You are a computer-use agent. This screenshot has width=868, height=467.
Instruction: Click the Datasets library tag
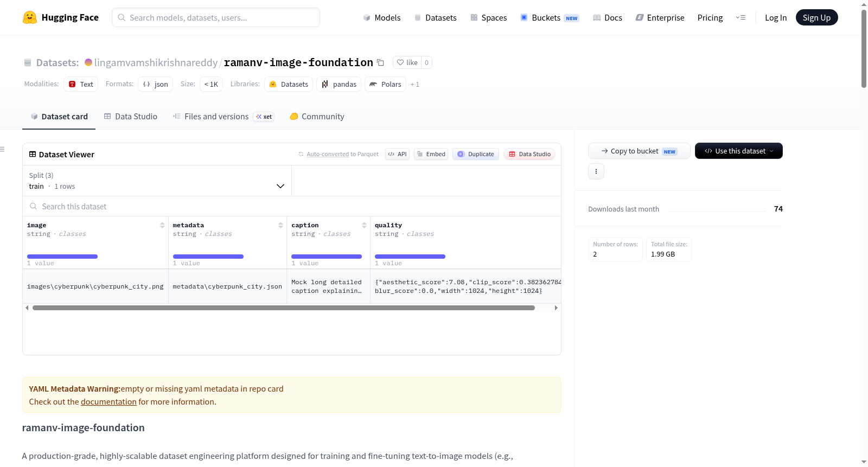pos(289,84)
